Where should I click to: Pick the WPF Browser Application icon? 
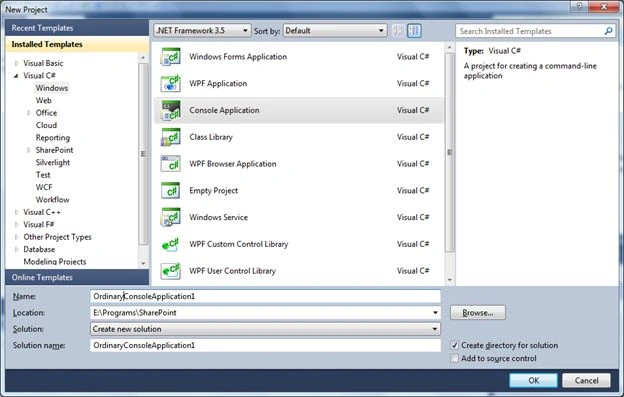(x=170, y=164)
